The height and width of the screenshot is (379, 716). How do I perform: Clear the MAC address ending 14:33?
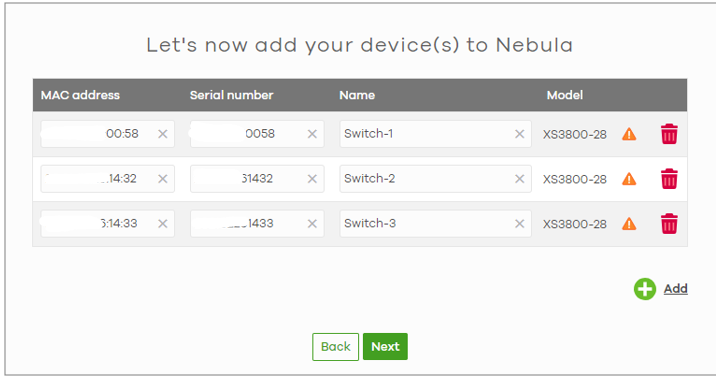(x=163, y=223)
